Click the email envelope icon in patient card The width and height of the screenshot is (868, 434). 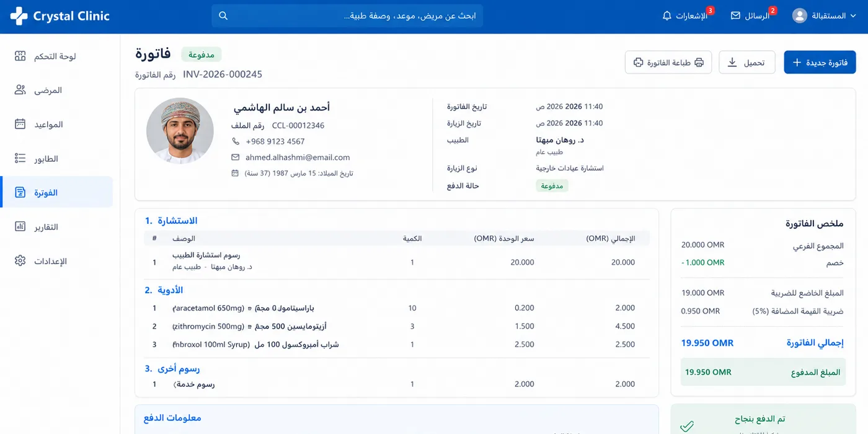pos(236,157)
